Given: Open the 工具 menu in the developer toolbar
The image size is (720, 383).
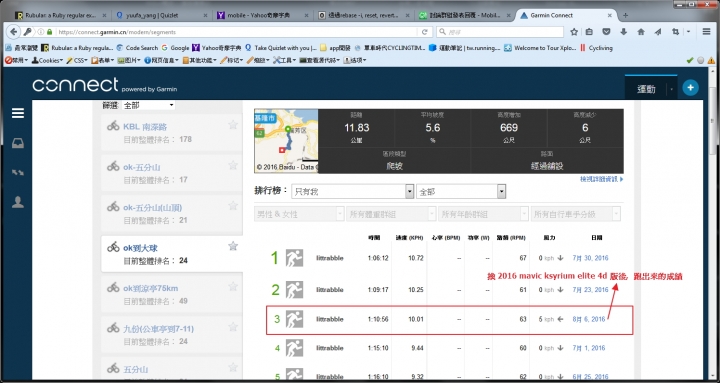Looking at the screenshot, I should [285, 60].
